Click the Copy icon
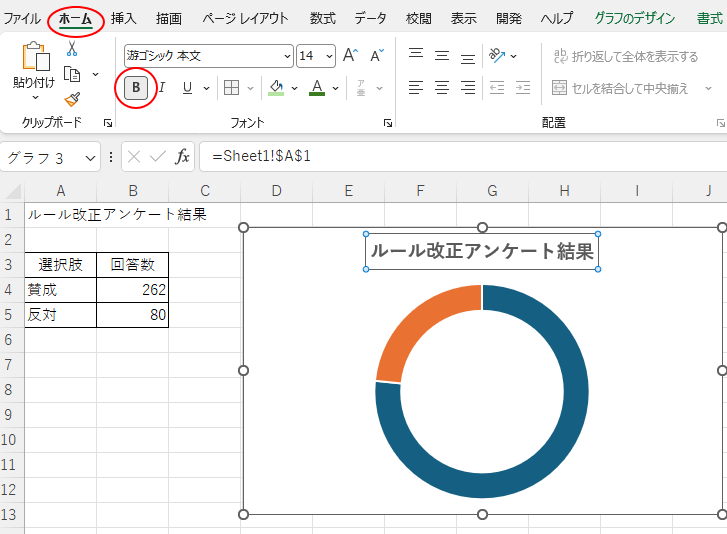This screenshot has width=727, height=534. (72, 74)
